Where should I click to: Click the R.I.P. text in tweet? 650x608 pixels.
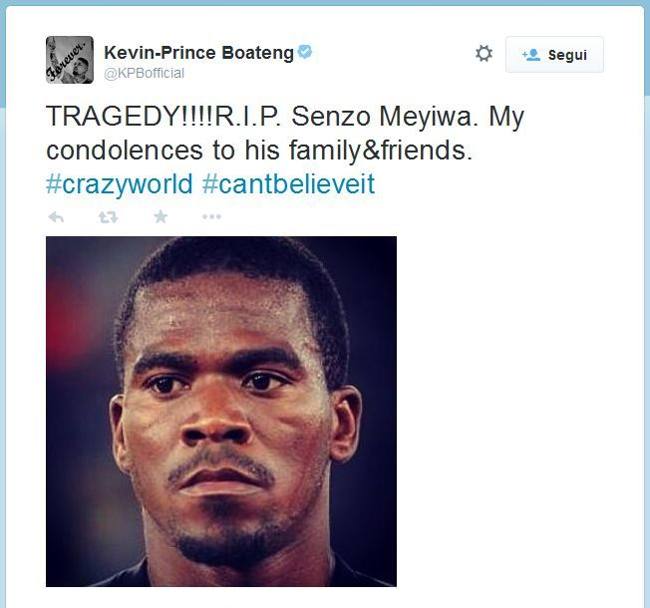[x=247, y=116]
